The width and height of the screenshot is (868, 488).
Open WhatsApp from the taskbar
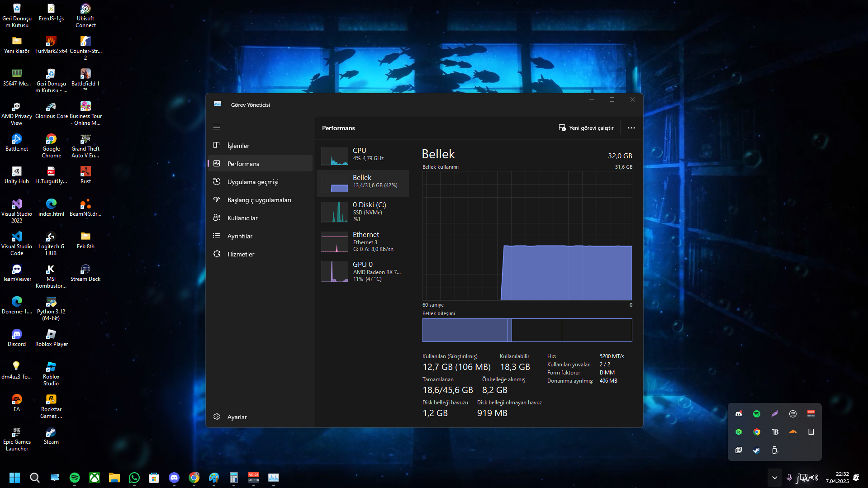pos(134,478)
